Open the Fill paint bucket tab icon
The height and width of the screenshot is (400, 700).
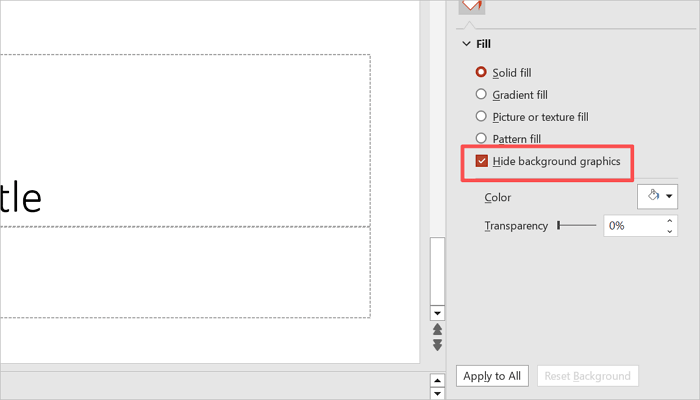(x=471, y=6)
